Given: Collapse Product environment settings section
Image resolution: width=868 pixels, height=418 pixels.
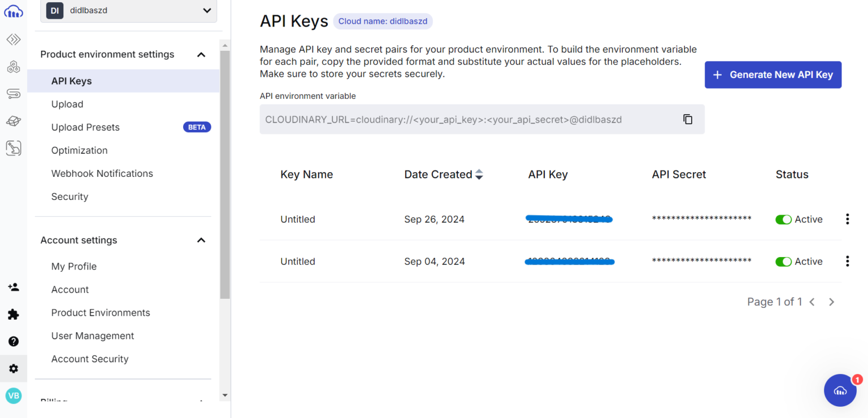Looking at the screenshot, I should 201,55.
